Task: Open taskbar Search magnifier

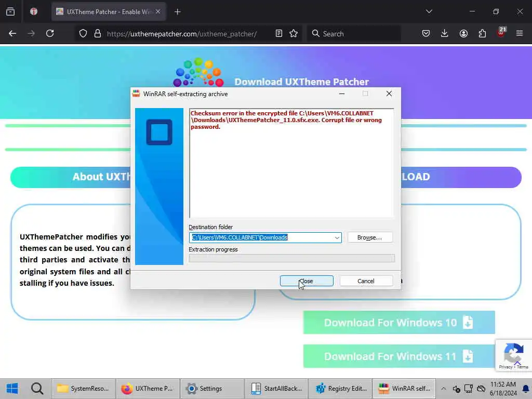Action: click(37, 389)
